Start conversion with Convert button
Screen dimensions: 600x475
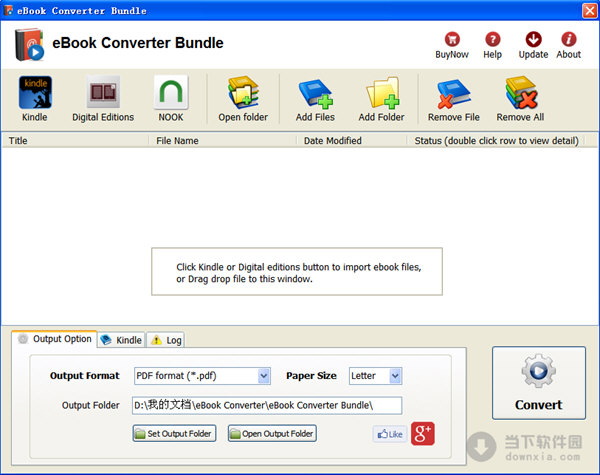coord(538,383)
